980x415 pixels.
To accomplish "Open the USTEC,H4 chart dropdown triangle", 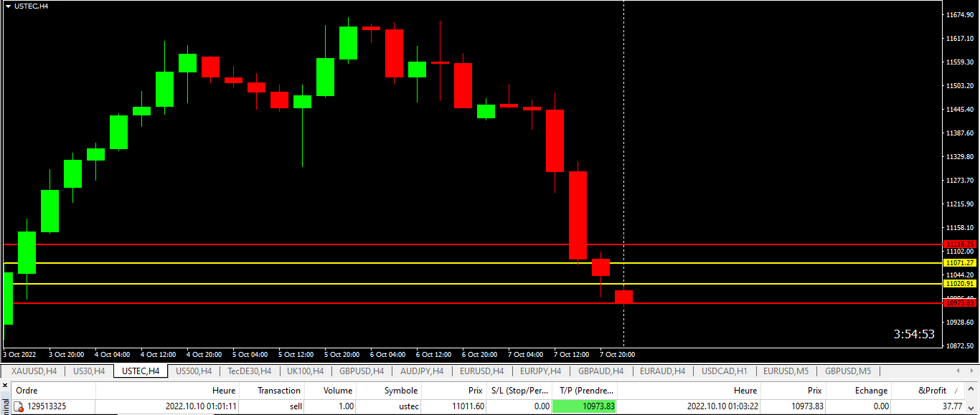I will (x=7, y=6).
